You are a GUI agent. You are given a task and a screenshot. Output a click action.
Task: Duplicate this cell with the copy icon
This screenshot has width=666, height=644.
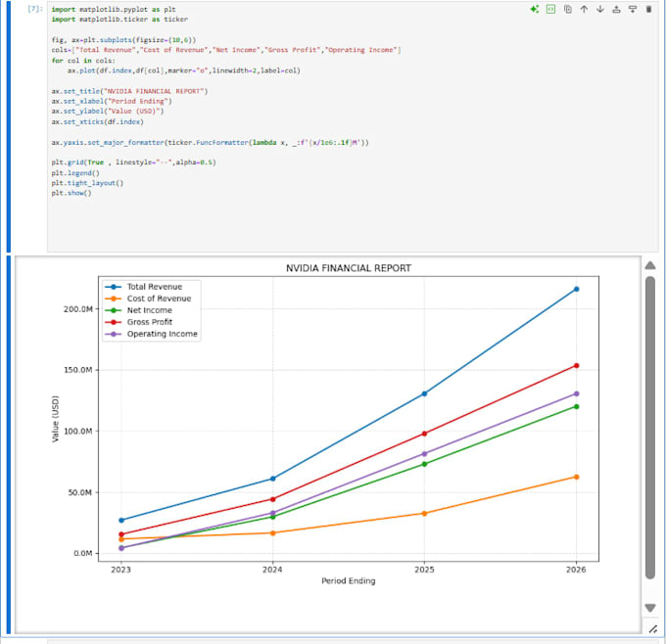(567, 9)
